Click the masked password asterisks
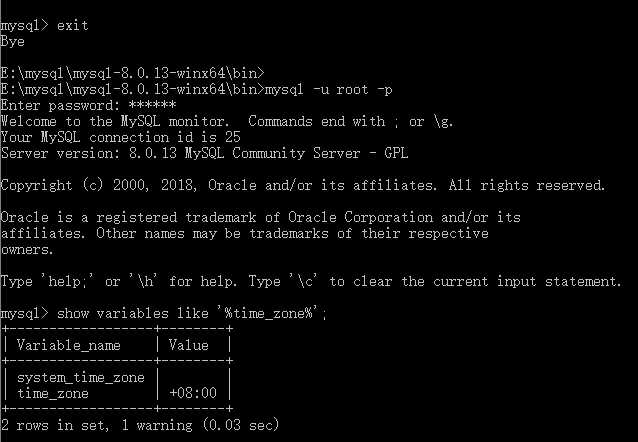 pos(153,105)
